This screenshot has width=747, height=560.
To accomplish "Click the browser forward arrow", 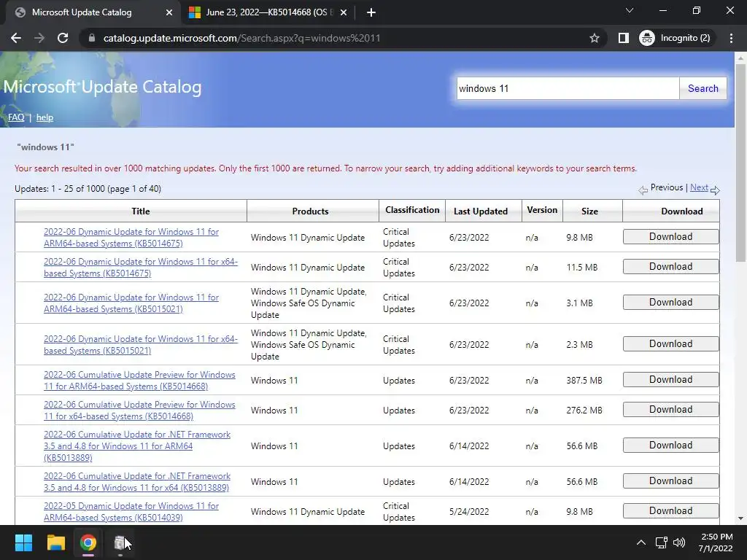I will pyautogui.click(x=39, y=38).
